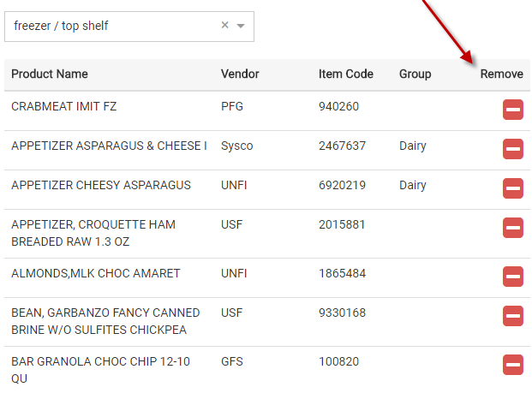Expand the location dropdown arrow

(241, 27)
